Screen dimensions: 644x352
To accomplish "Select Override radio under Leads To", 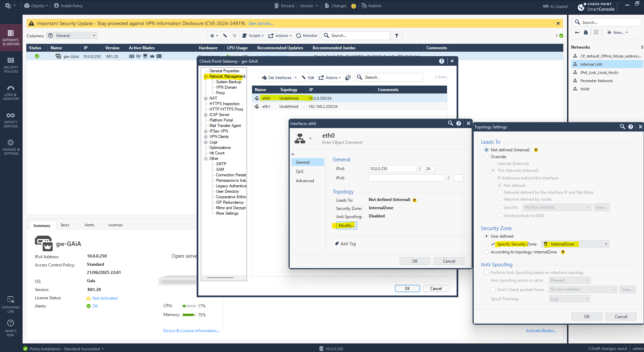I will click(486, 157).
